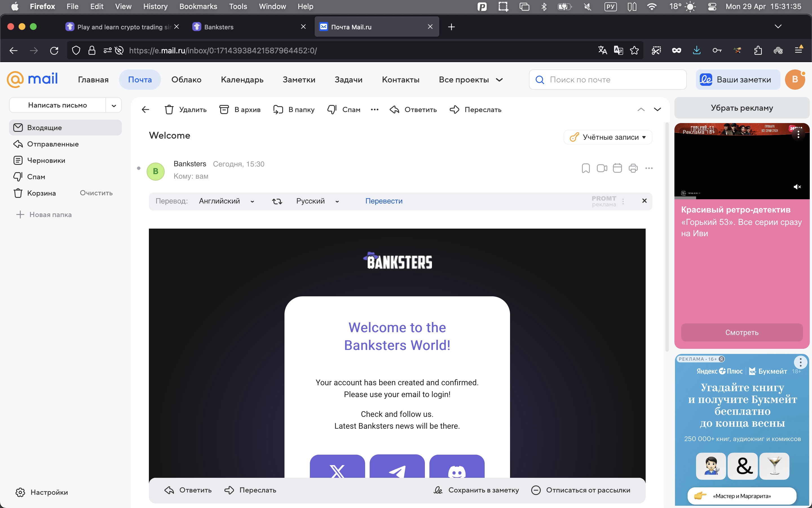The width and height of the screenshot is (812, 508).
Task: Open Контакты from navigation
Action: 401,80
